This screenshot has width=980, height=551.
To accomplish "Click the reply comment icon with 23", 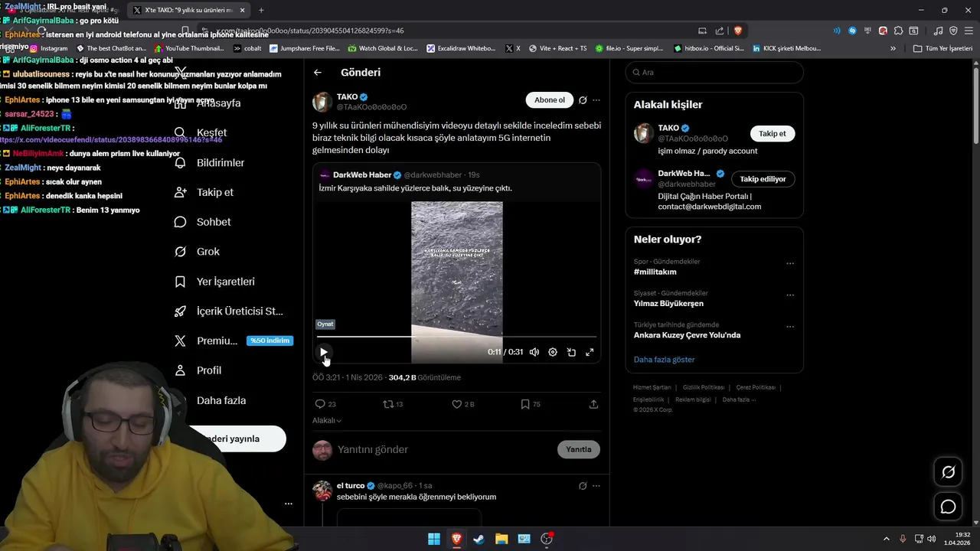I will point(325,404).
